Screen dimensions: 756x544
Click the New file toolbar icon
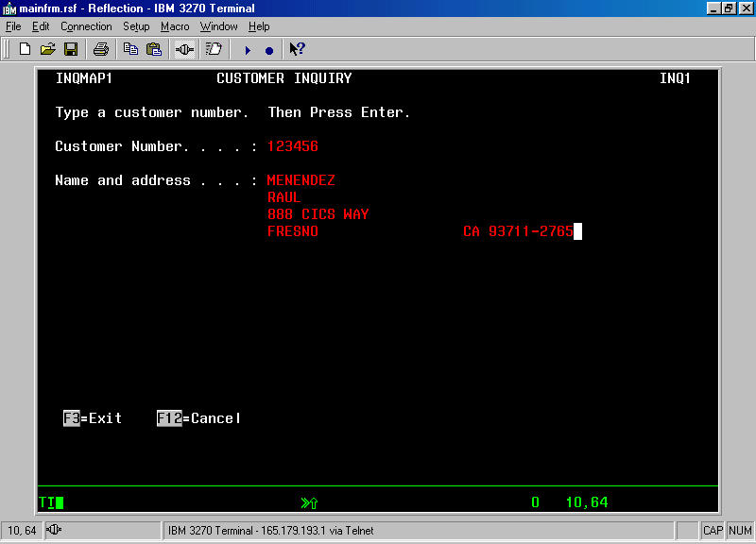[26, 49]
